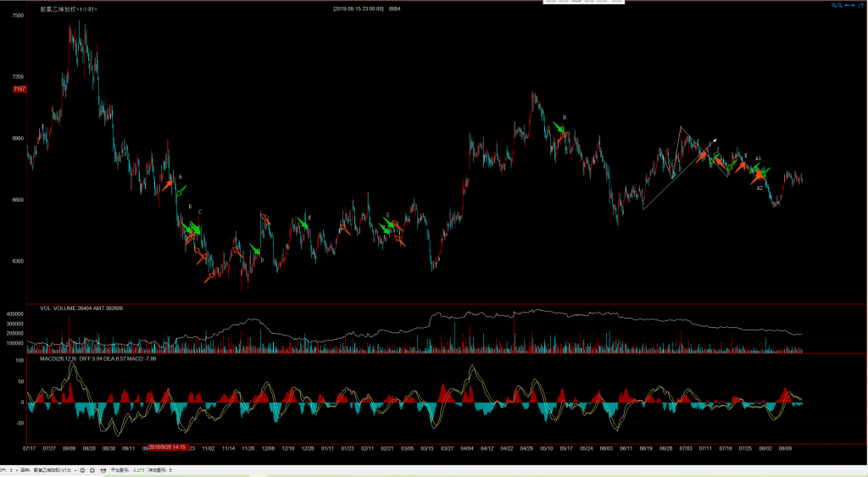Click the lock icon at top right

[x=864, y=5]
